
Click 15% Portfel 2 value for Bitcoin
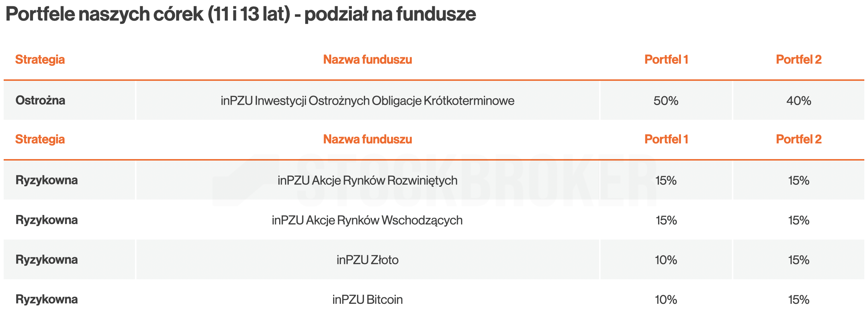click(799, 300)
